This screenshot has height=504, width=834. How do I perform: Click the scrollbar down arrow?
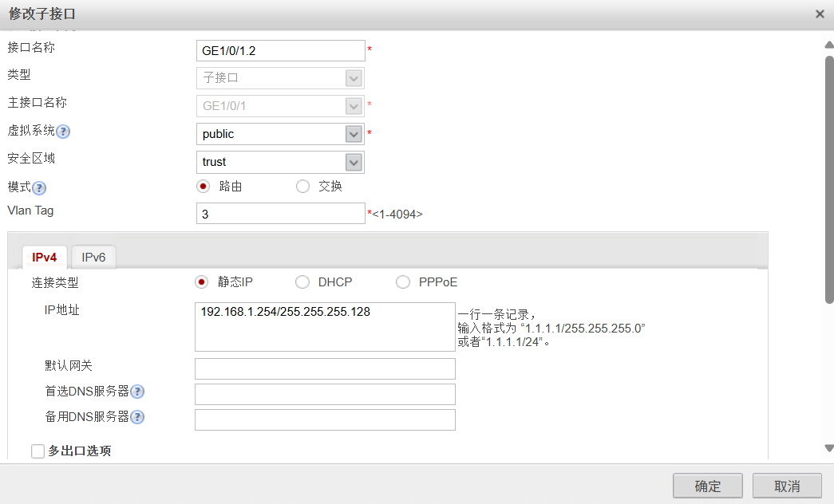tap(829, 448)
